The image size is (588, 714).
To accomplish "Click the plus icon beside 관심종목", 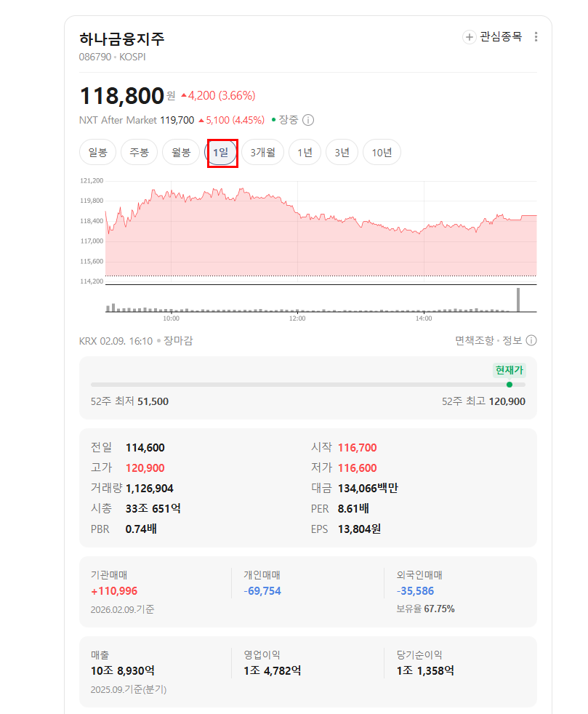I will pyautogui.click(x=469, y=37).
